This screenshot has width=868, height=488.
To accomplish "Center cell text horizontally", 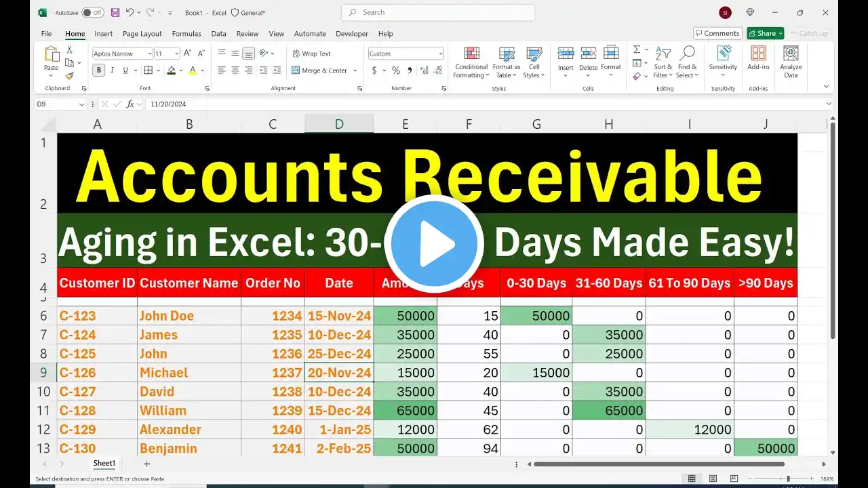I will click(235, 70).
